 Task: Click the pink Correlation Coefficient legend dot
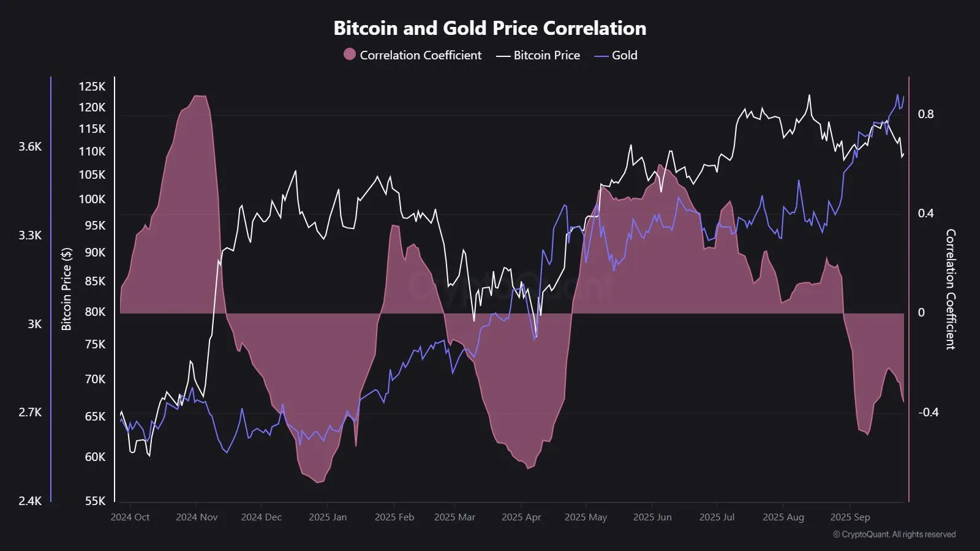pos(350,54)
